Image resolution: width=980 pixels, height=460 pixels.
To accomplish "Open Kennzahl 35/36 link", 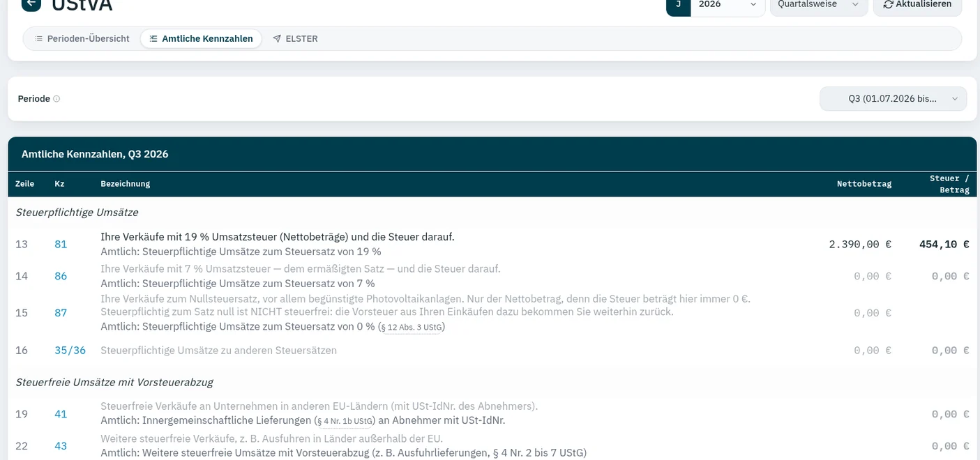I will [x=70, y=351].
